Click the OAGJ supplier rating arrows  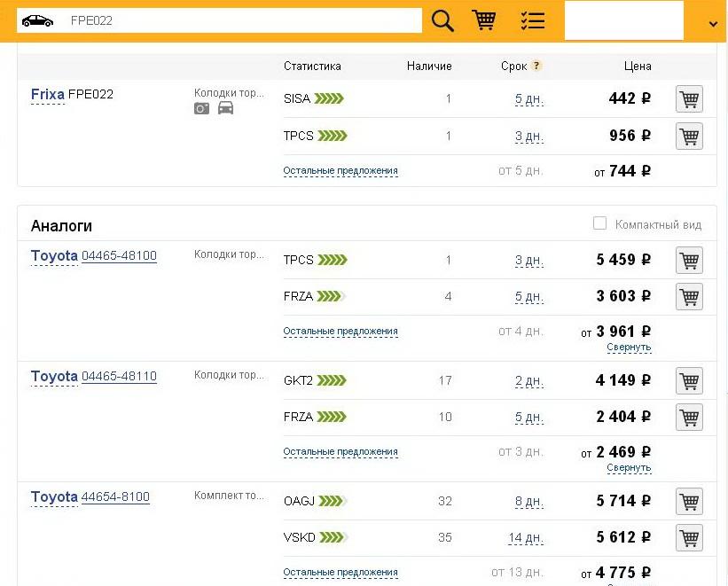tap(333, 501)
